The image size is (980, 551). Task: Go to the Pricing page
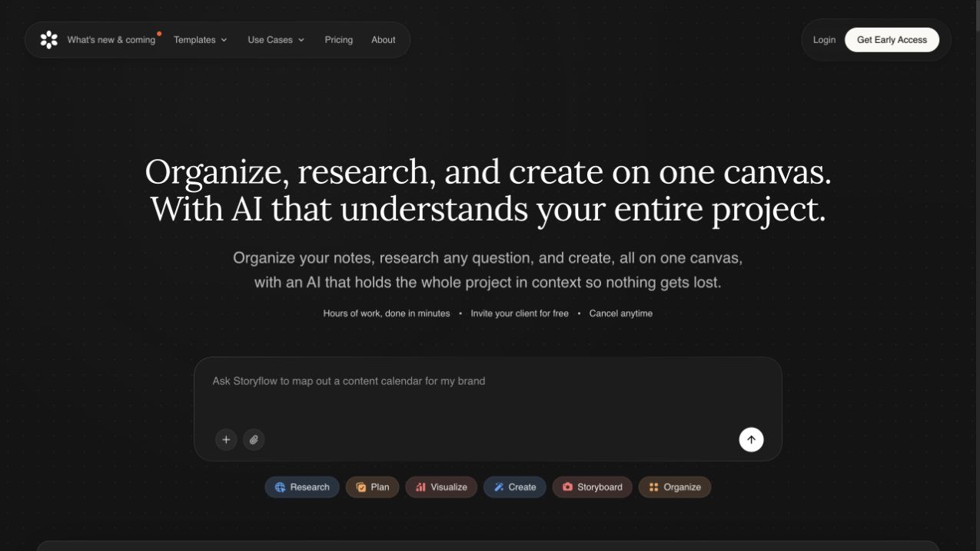point(338,40)
